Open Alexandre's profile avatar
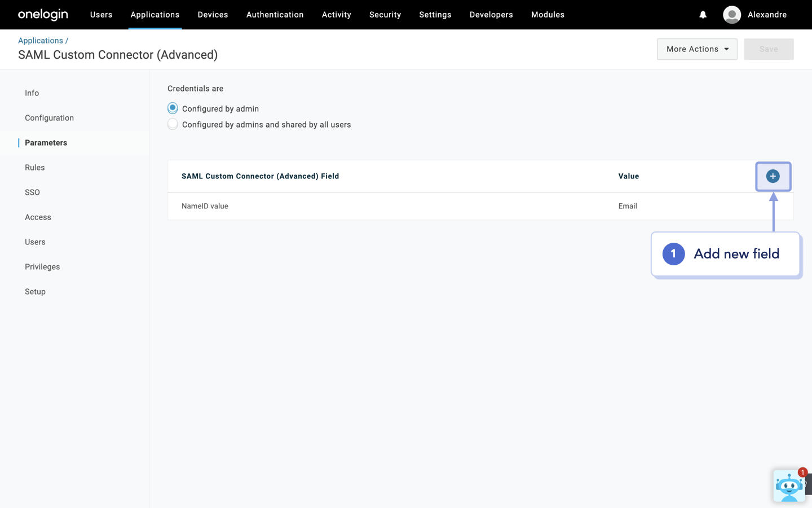812x508 pixels. [731, 15]
